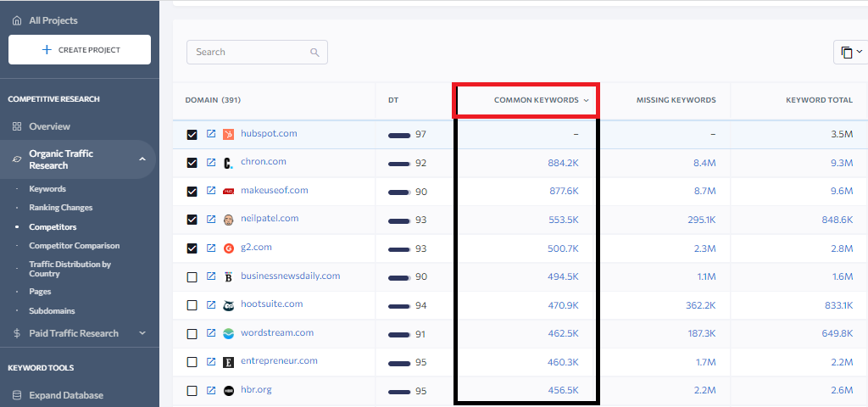Screen dimensions: 868x407
Task: Click the neilpatel.com avatar favicon
Action: pos(229,220)
